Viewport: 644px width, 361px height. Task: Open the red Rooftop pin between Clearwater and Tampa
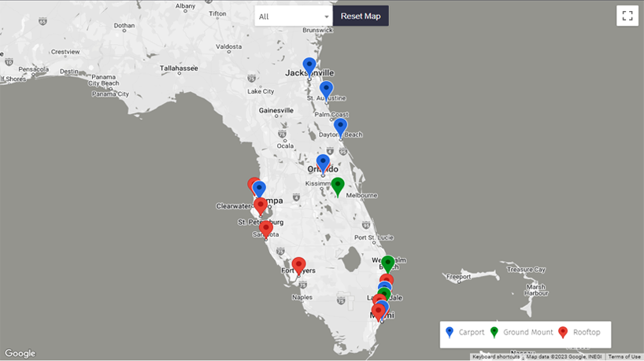click(261, 206)
